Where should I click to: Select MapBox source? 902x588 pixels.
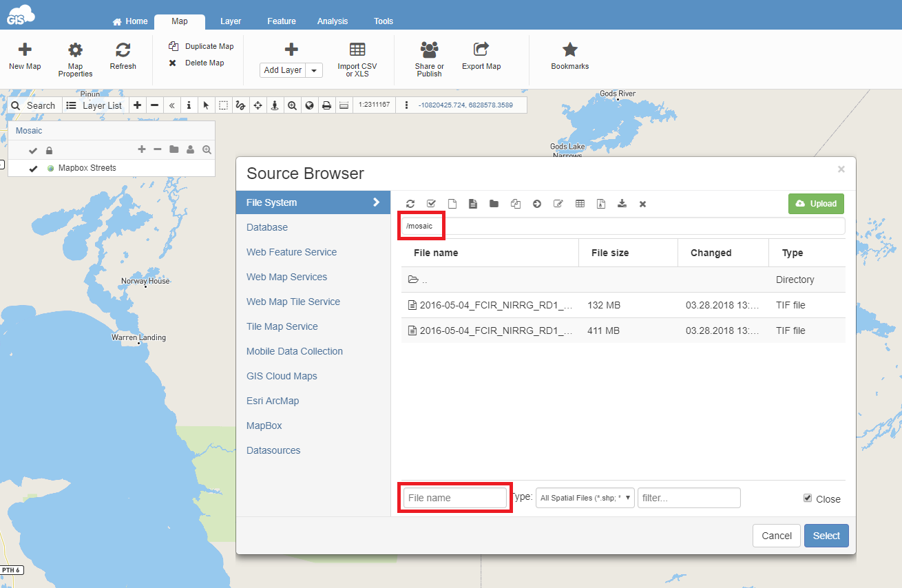[264, 426]
